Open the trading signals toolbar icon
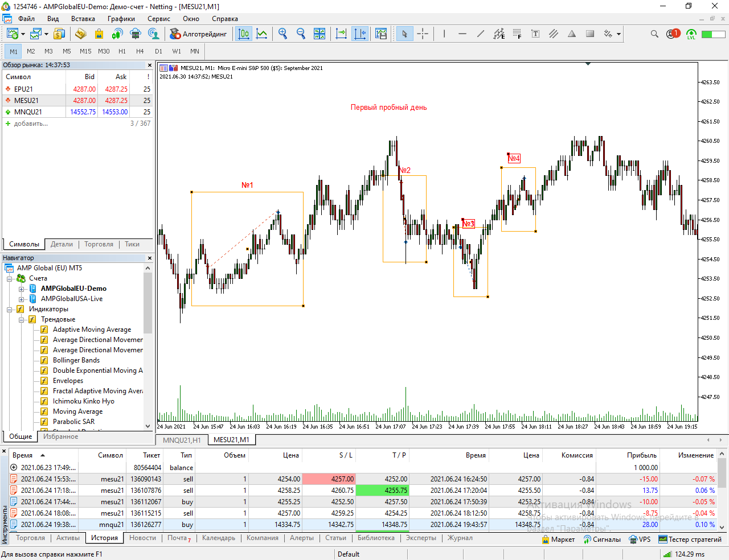The image size is (729, 560). click(x=117, y=34)
